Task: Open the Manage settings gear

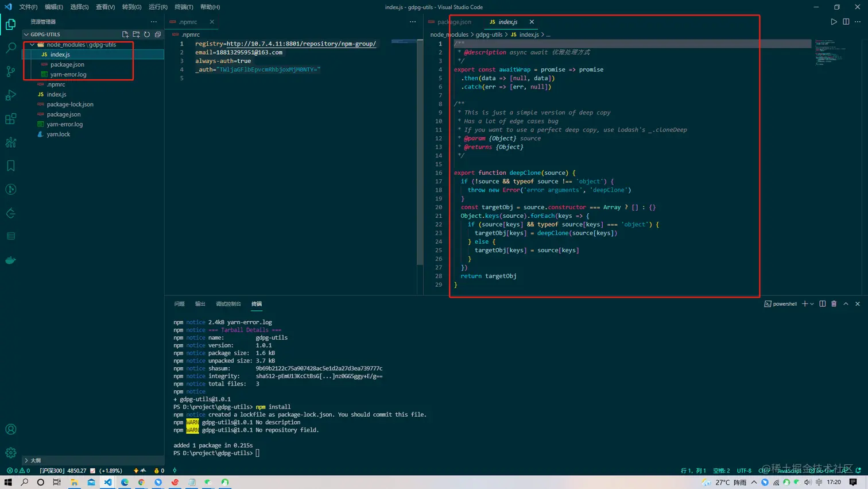Action: tap(10, 453)
